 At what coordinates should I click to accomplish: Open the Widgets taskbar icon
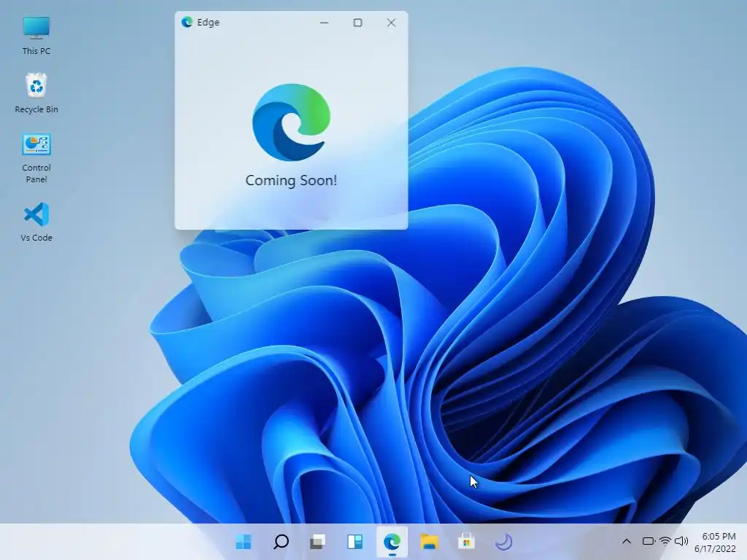pyautogui.click(x=355, y=542)
